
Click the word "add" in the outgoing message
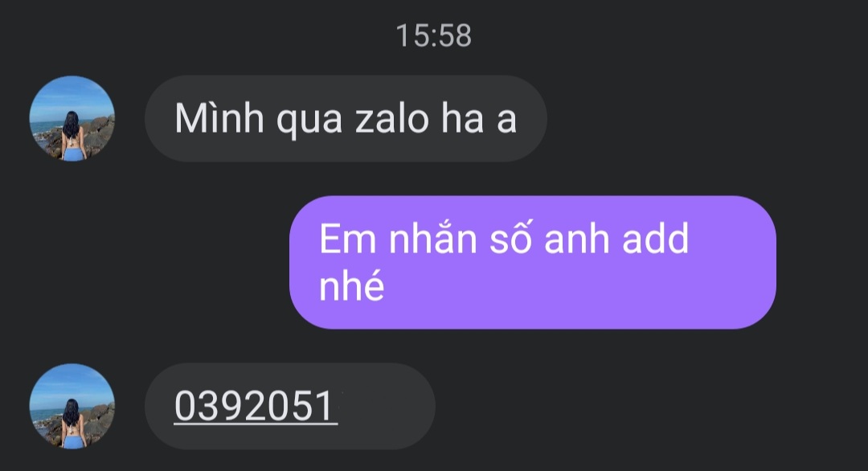click(656, 239)
